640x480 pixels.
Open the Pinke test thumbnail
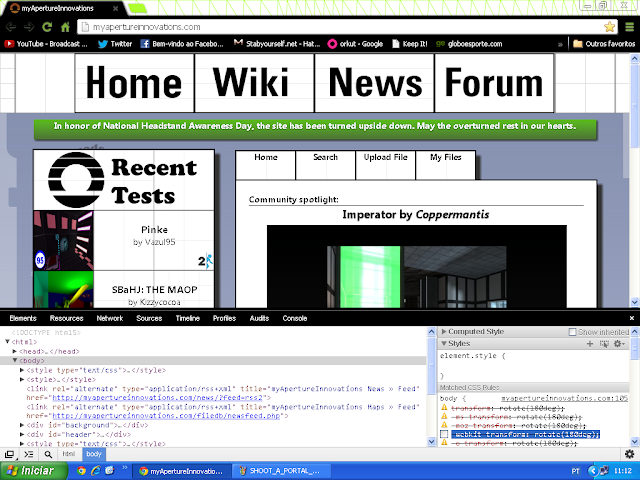[x=63, y=240]
